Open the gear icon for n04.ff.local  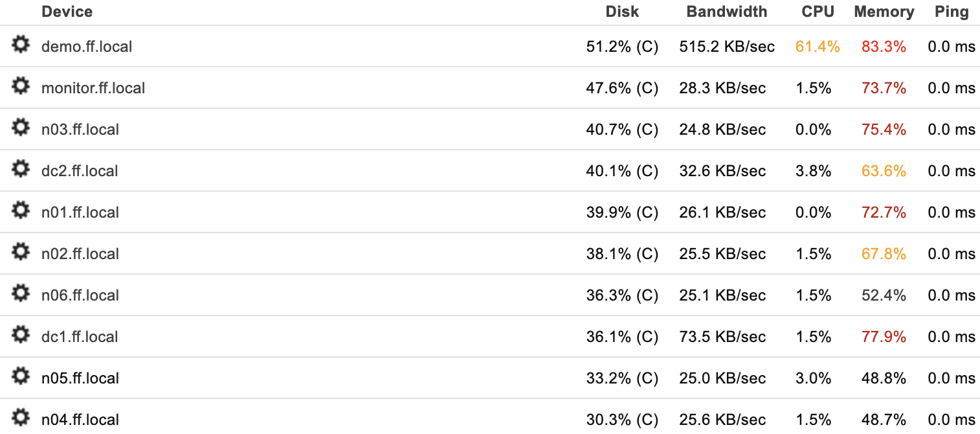[21, 418]
